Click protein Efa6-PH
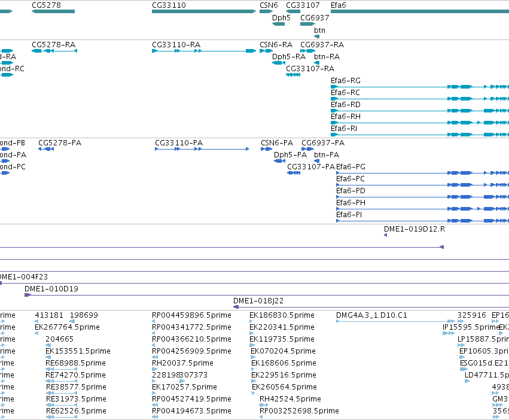The image size is (509, 420). [x=423, y=209]
